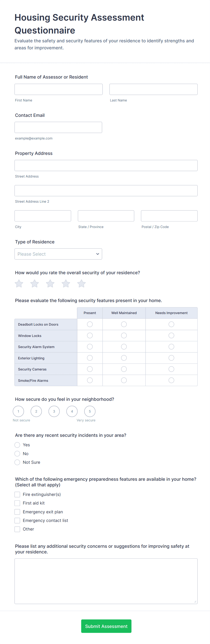Rate security three stars
The image size is (210, 644).
tap(50, 284)
